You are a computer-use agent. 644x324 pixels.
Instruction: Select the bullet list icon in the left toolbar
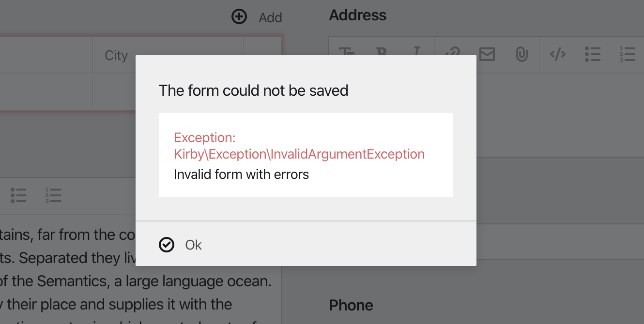point(18,195)
